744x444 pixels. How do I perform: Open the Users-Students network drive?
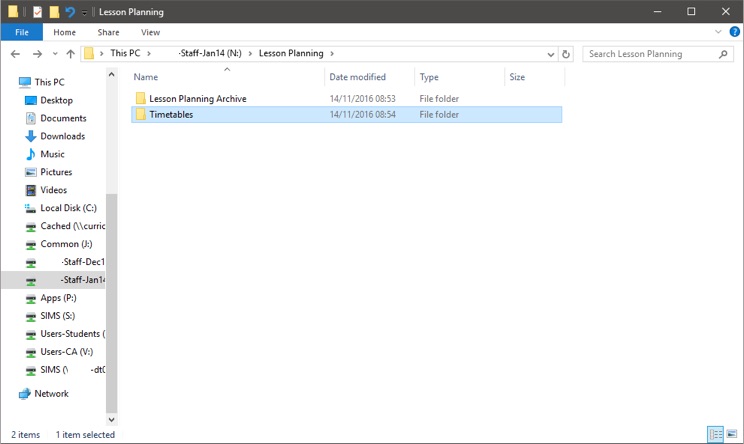pyautogui.click(x=73, y=334)
